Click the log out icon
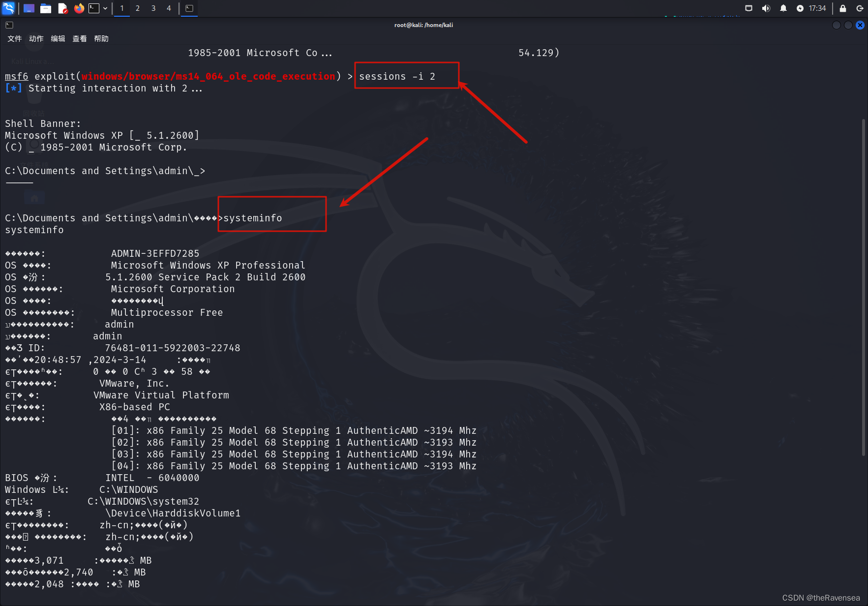This screenshot has height=606, width=868. (860, 8)
